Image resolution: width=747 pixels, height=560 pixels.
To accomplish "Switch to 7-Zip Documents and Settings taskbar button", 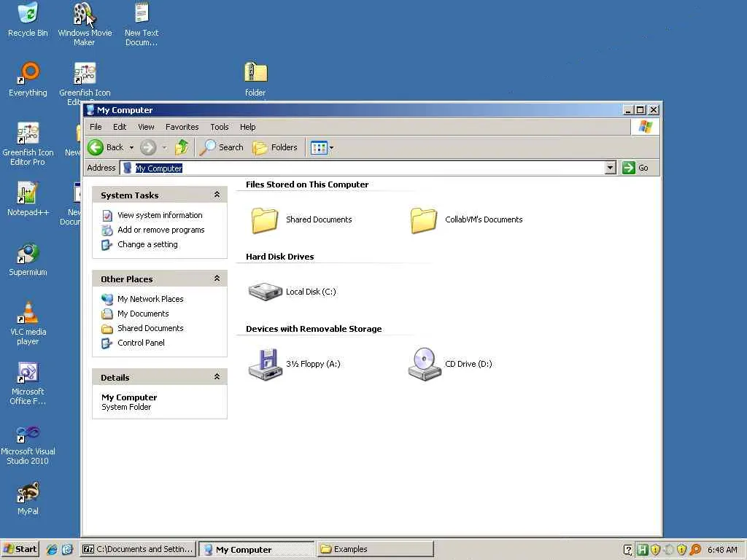I will click(x=138, y=549).
